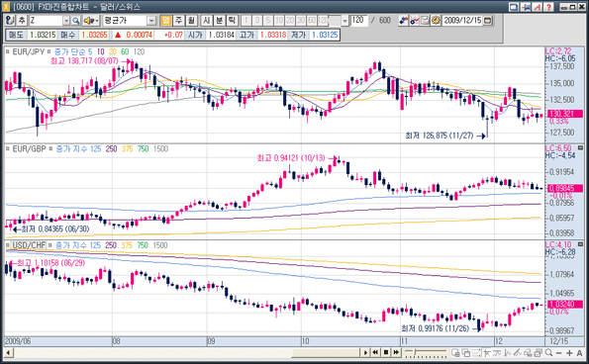589x364 pixels.
Task: Click the A auto-scale icon at bottom right
Action: [580, 353]
